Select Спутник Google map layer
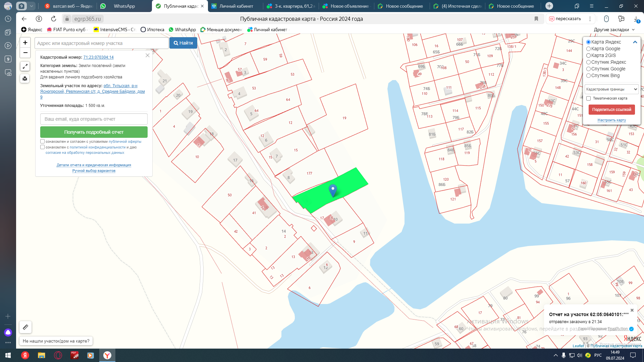The image size is (644, 362). click(x=588, y=69)
